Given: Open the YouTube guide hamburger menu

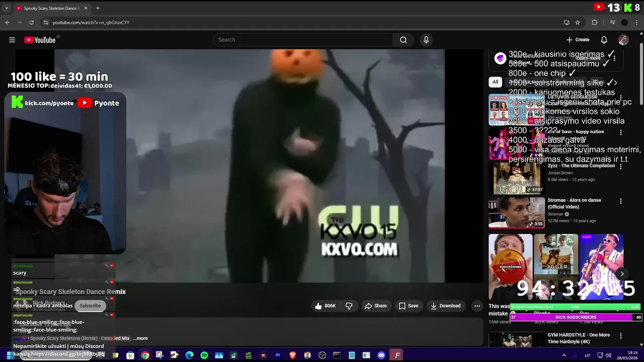Looking at the screenshot, I should pos(12,40).
